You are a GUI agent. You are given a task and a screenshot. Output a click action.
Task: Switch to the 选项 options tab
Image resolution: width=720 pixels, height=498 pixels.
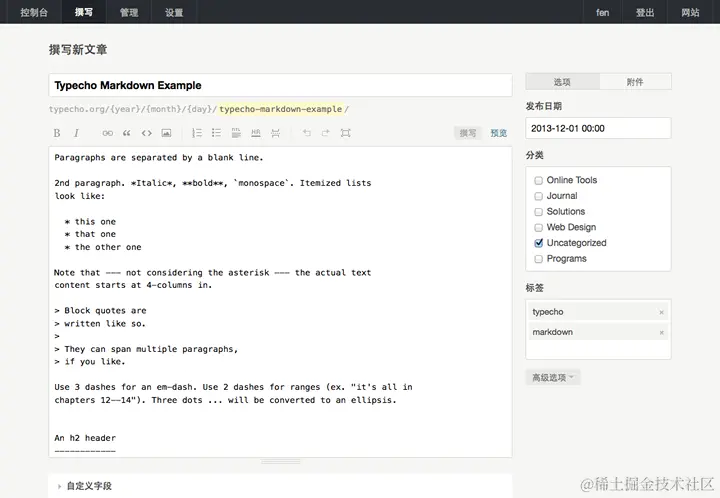(x=562, y=82)
